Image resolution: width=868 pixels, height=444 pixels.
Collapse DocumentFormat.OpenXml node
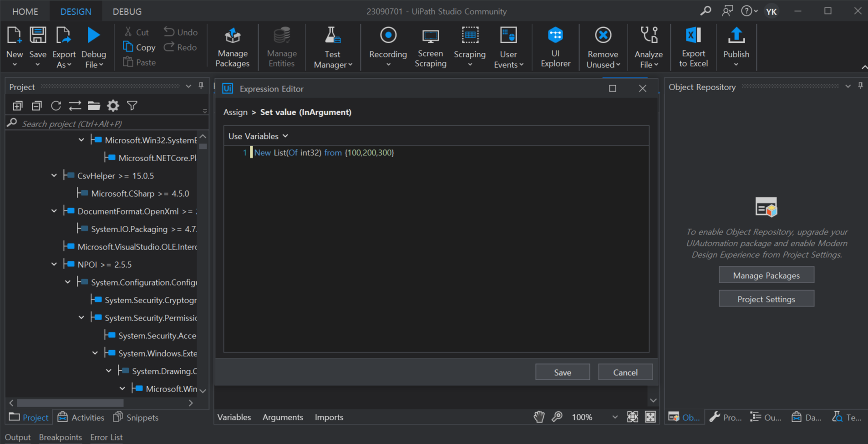coord(54,211)
